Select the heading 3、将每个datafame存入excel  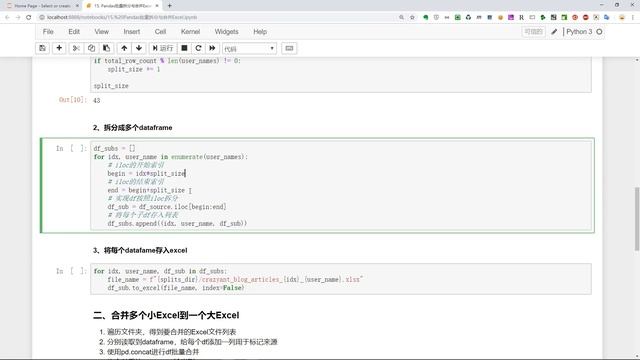pyautogui.click(x=140, y=250)
